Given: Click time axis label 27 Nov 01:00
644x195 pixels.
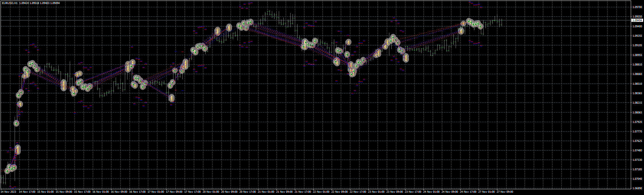Looking at the screenshot, I should point(486,192).
